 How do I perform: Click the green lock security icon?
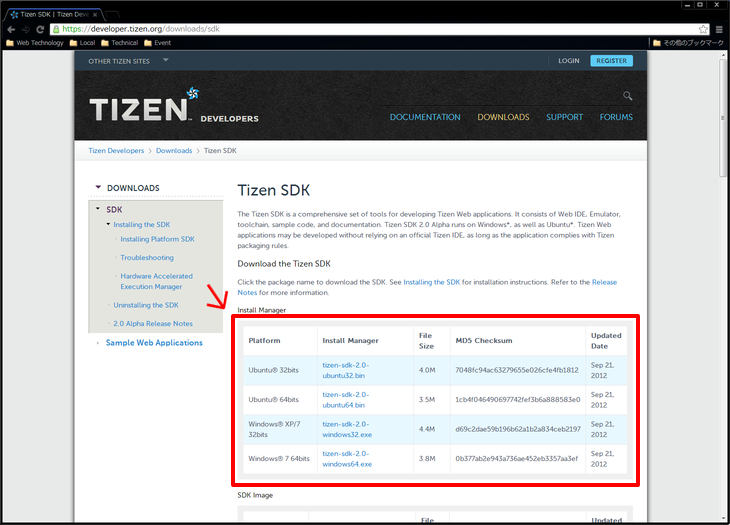(x=56, y=29)
